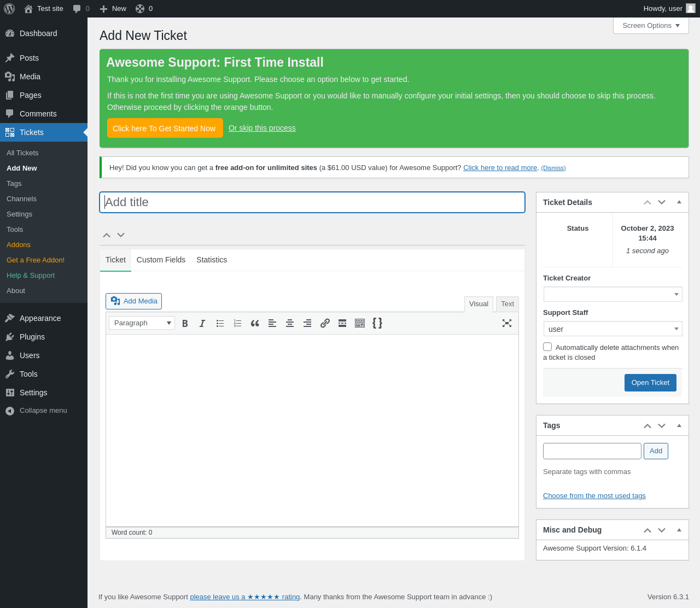Click the WordPress logo in admin bar

pyautogui.click(x=9, y=9)
